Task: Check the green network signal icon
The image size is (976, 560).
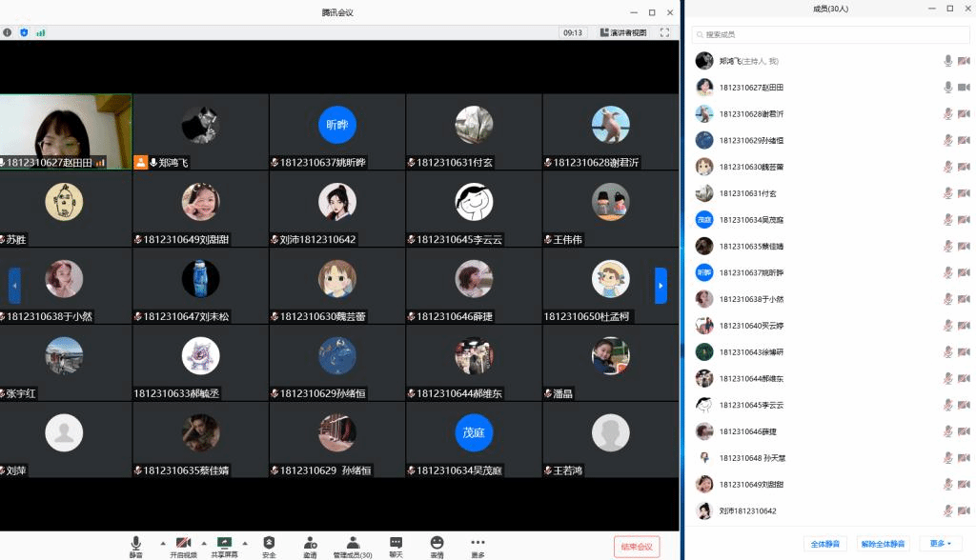Action: (41, 32)
